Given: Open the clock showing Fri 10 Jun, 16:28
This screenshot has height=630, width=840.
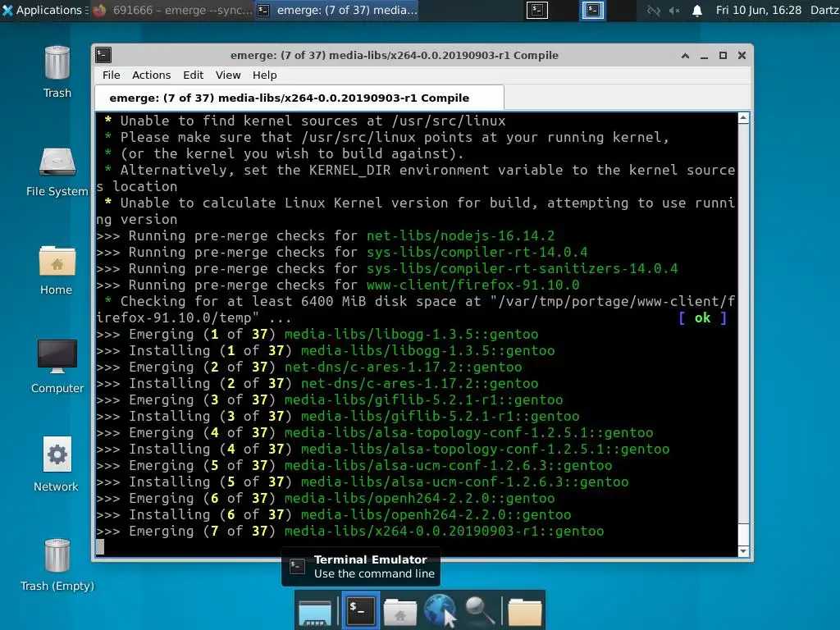Looking at the screenshot, I should click(759, 10).
